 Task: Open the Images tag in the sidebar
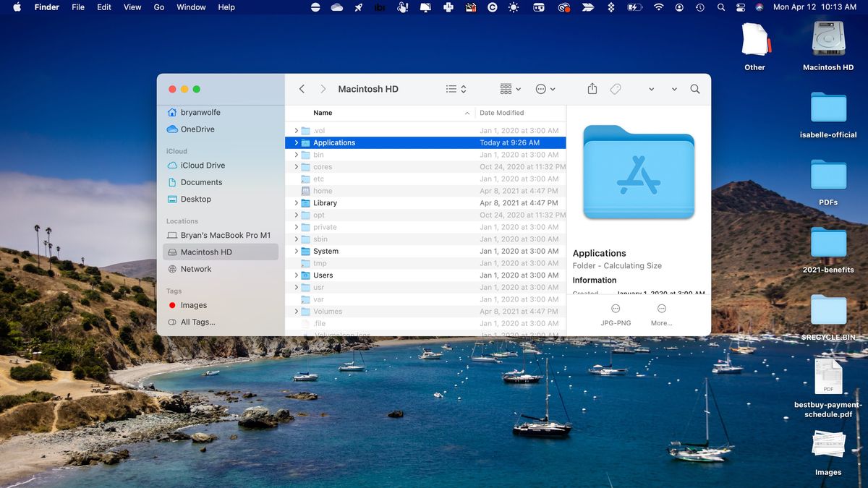tap(195, 305)
